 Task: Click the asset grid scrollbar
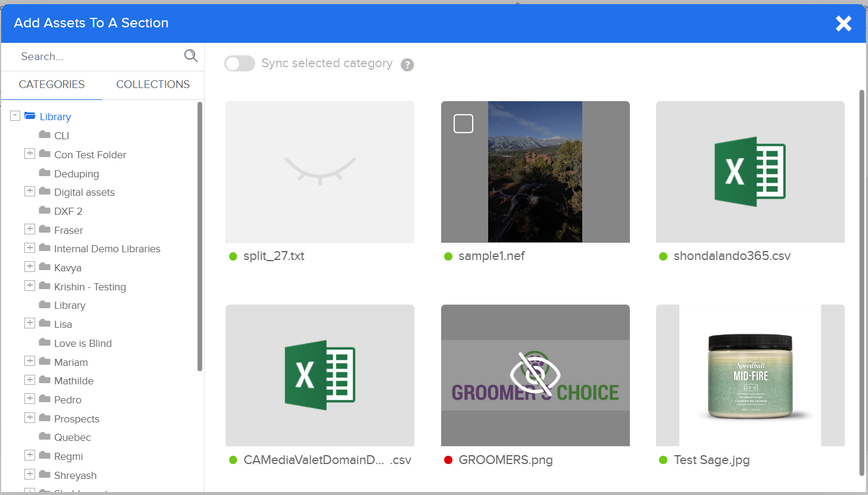click(x=861, y=283)
